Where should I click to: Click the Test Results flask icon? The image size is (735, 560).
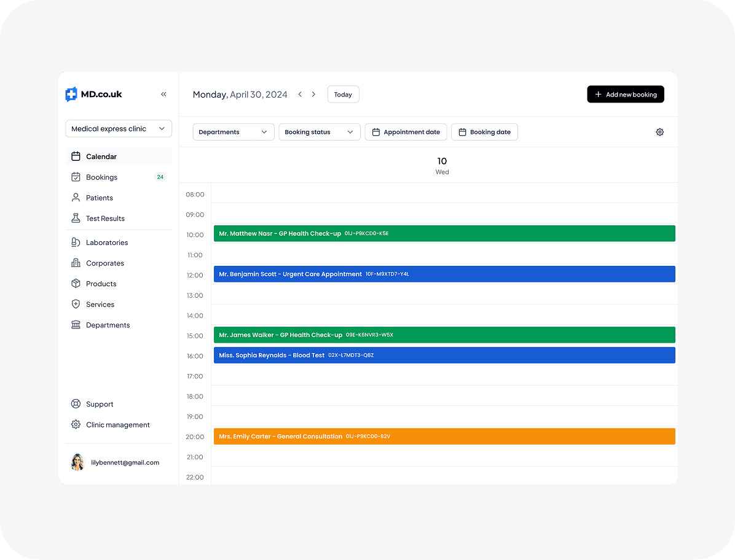(76, 219)
